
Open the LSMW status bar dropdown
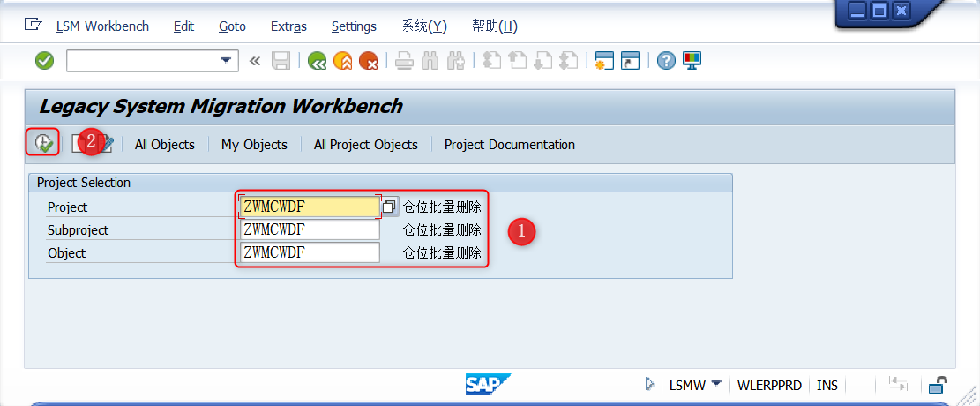point(716,383)
